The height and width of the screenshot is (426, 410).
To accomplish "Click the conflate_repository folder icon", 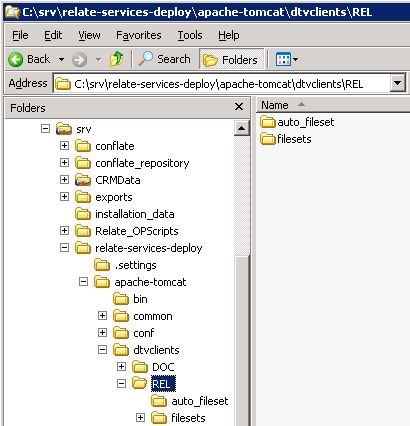I will (x=83, y=163).
